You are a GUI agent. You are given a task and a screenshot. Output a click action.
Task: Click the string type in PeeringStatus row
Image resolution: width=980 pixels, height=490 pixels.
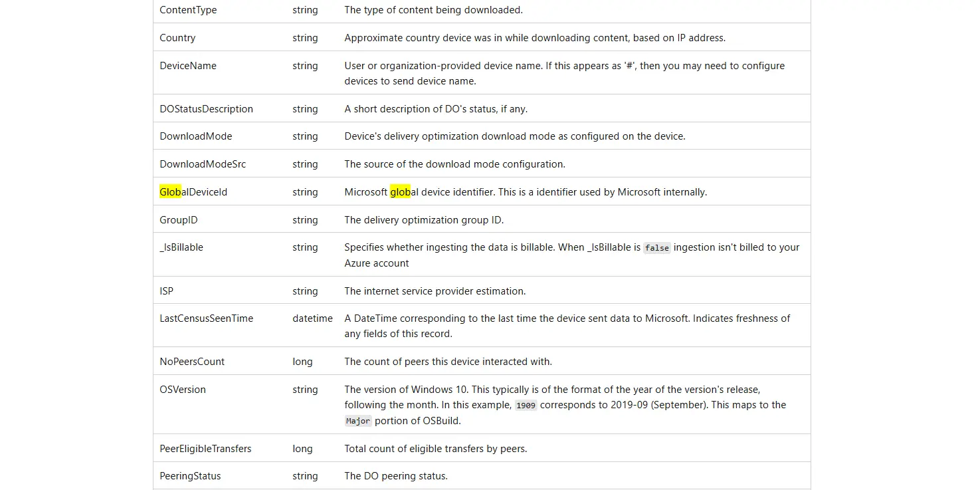(305, 476)
